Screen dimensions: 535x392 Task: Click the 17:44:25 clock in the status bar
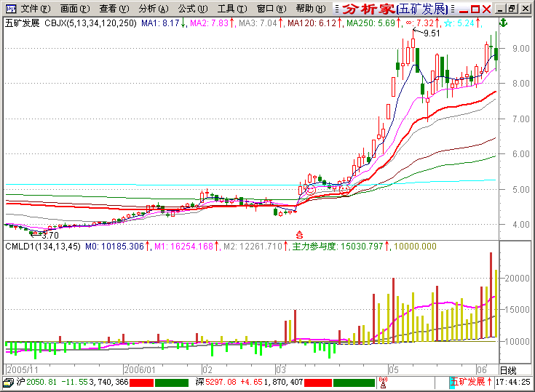(x=513, y=382)
